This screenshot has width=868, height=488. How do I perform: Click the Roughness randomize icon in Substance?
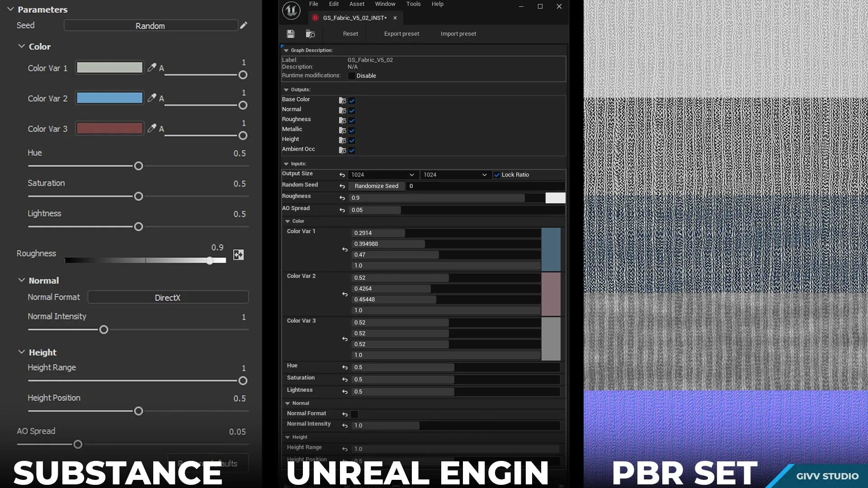(238, 255)
